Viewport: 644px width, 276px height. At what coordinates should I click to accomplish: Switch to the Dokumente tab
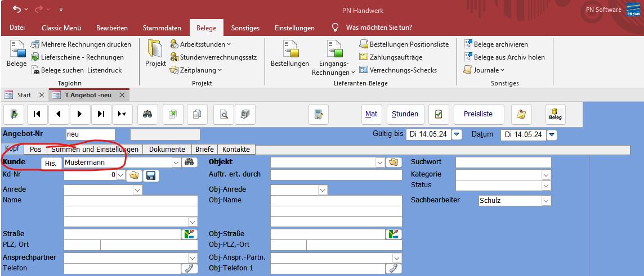(167, 150)
